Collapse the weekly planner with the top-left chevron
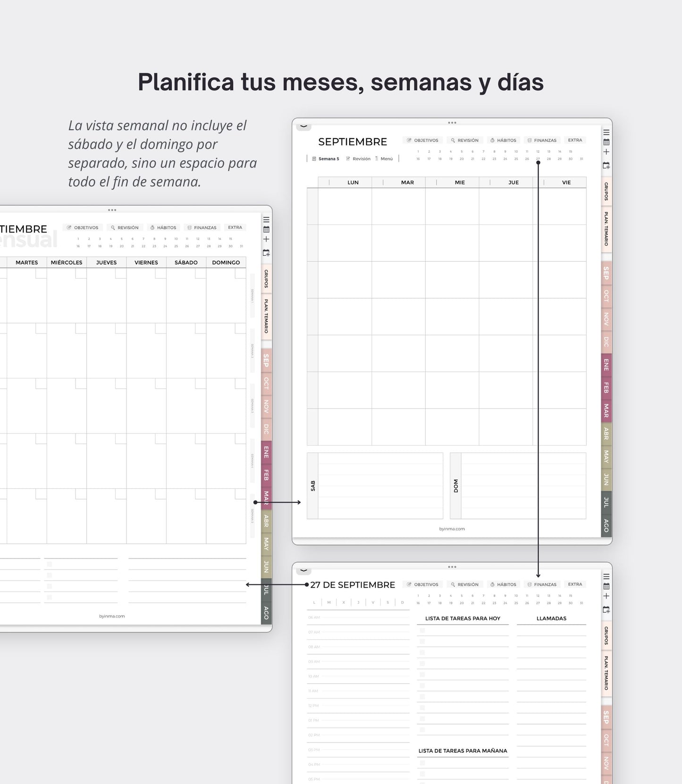 pos(303,126)
